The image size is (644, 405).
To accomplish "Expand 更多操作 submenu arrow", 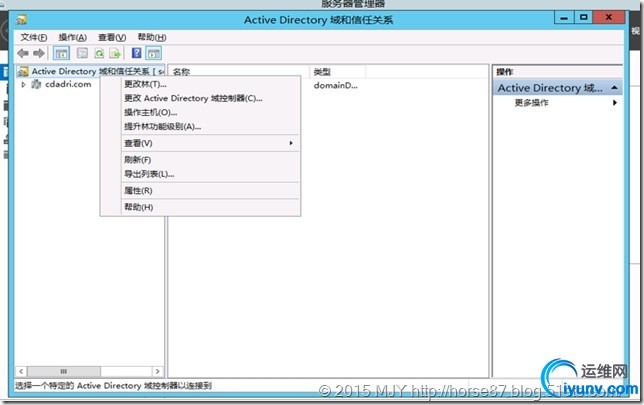I will 615,103.
